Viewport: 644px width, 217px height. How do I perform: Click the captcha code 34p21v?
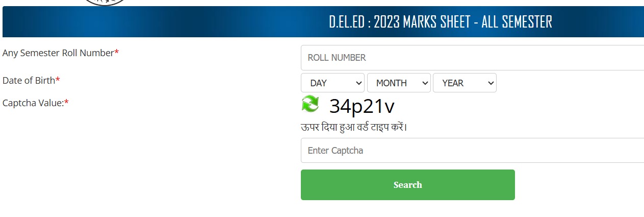362,106
